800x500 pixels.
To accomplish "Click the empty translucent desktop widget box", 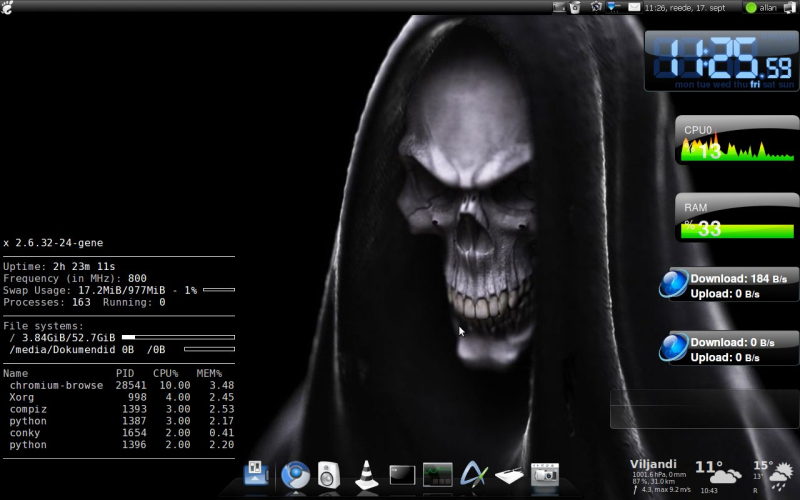I will [x=705, y=409].
